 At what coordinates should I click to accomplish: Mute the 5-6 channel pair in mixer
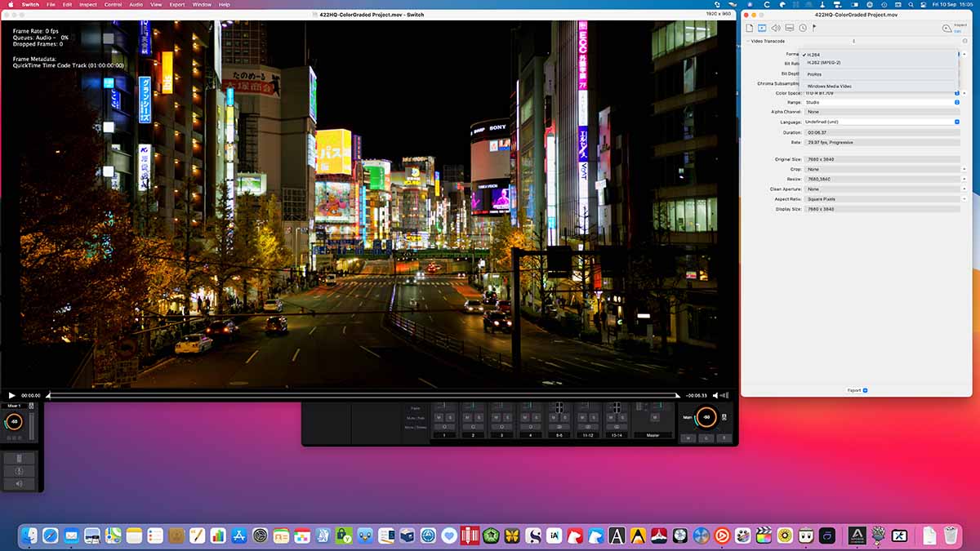[x=554, y=417]
